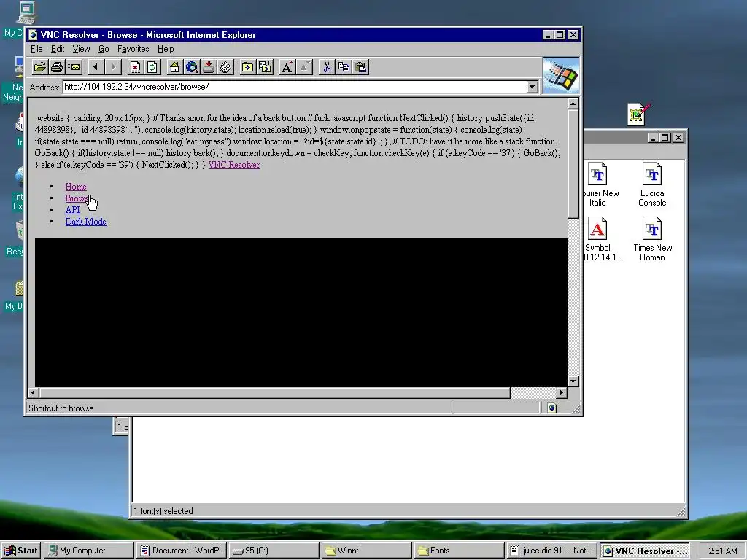
Task: Click vertical scrollbar down arrow in Explorer
Action: point(573,381)
